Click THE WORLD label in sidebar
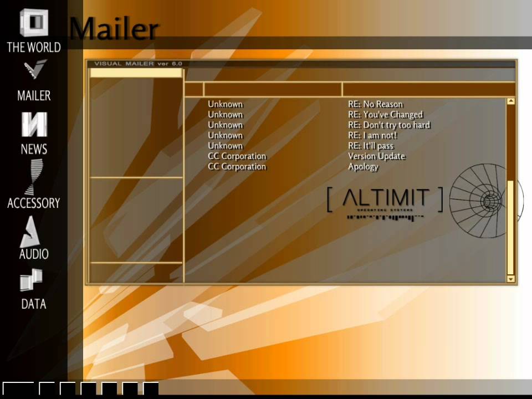This screenshot has width=532, height=399. (34, 47)
